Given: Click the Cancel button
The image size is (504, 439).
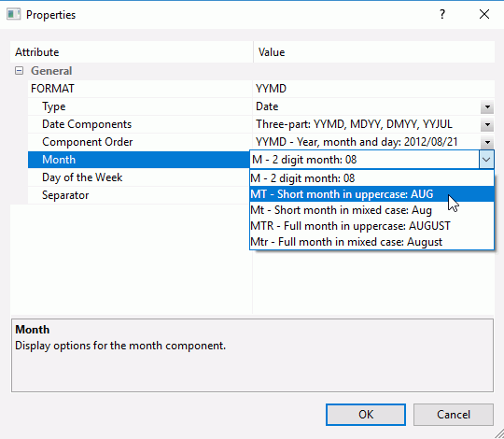Looking at the screenshot, I should (x=454, y=415).
